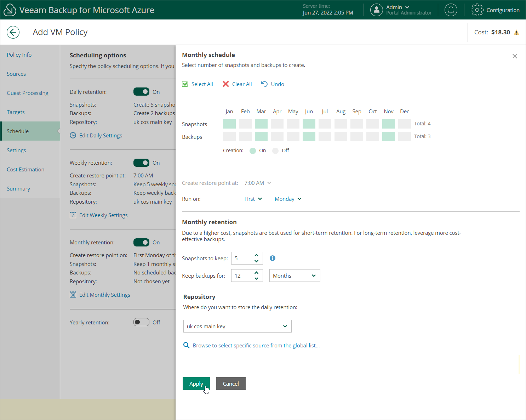This screenshot has height=420, width=526.
Task: Increase Snapshots to keep value
Action: click(257, 255)
